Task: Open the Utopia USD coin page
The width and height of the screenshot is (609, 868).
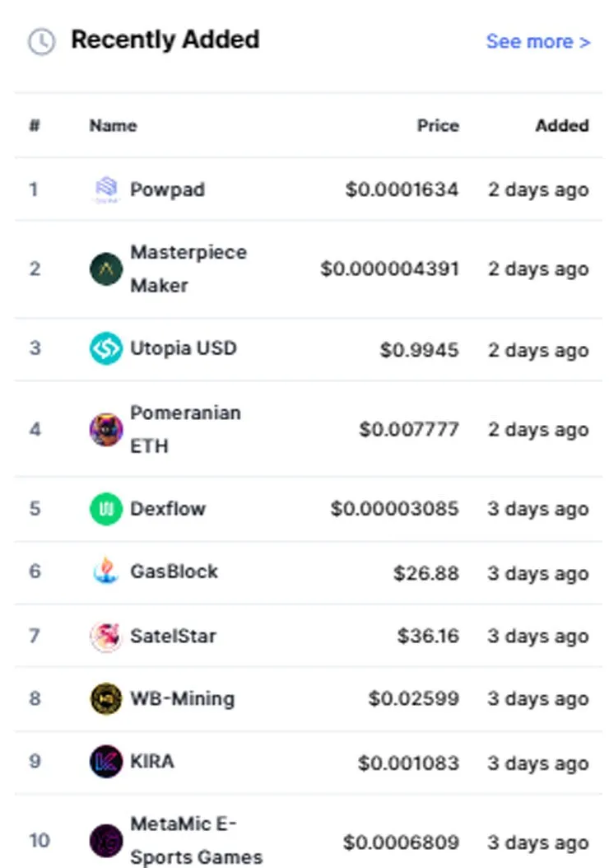Action: click(183, 348)
